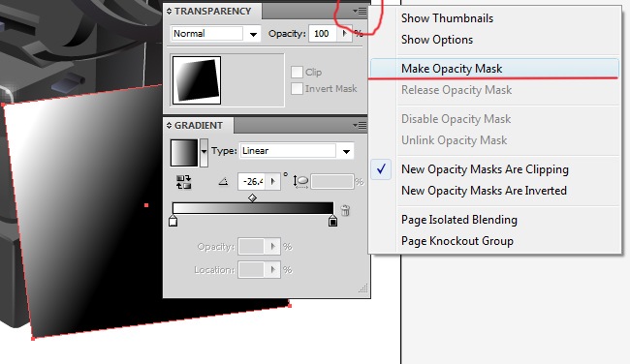Toggle the Invert Mask checkbox
Image resolution: width=630 pixels, height=364 pixels.
pyautogui.click(x=297, y=89)
